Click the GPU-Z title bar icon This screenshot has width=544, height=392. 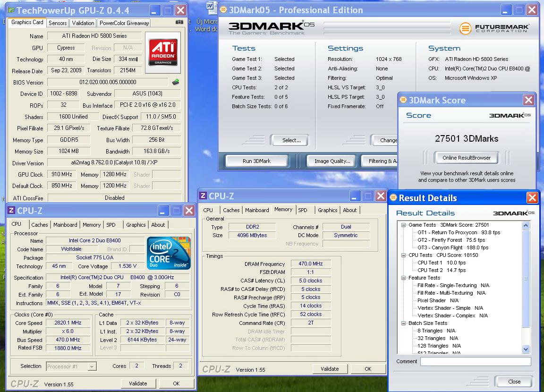(x=11, y=10)
